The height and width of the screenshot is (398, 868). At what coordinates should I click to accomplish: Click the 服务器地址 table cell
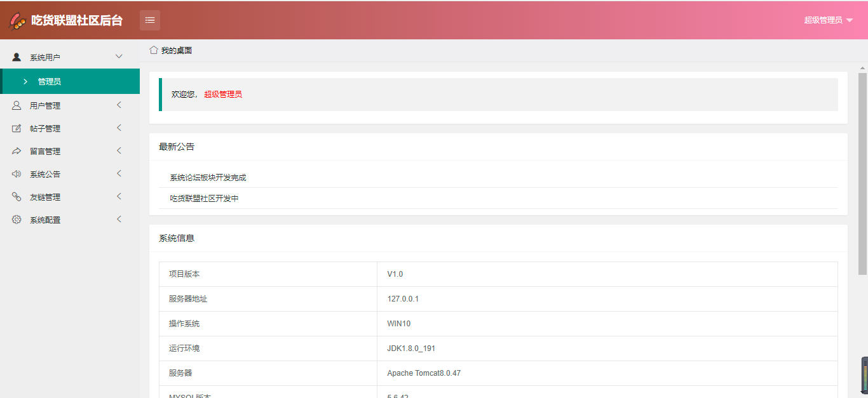[268, 299]
